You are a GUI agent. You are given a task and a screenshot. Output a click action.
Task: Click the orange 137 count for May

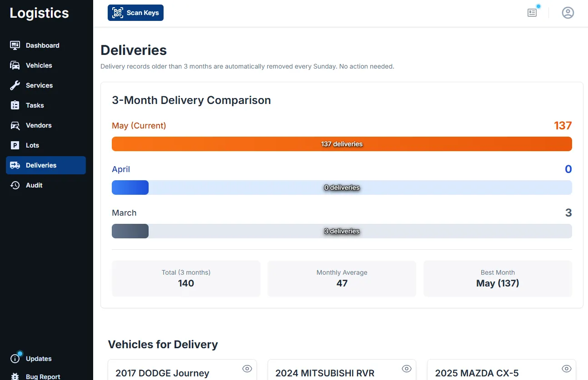click(563, 126)
